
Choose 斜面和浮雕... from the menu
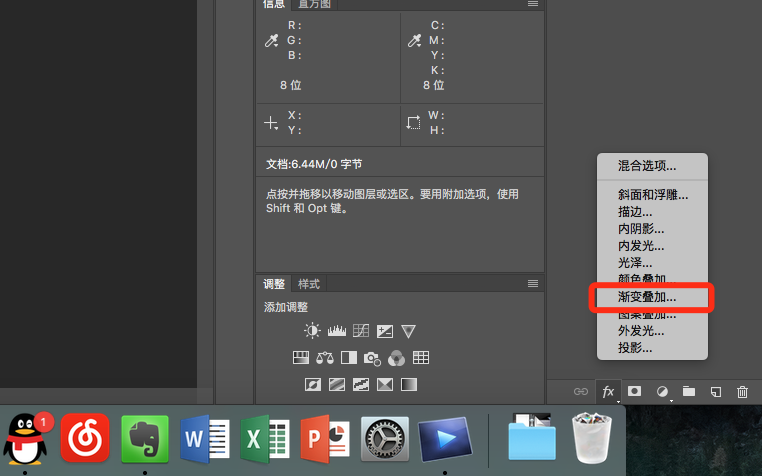(652, 195)
